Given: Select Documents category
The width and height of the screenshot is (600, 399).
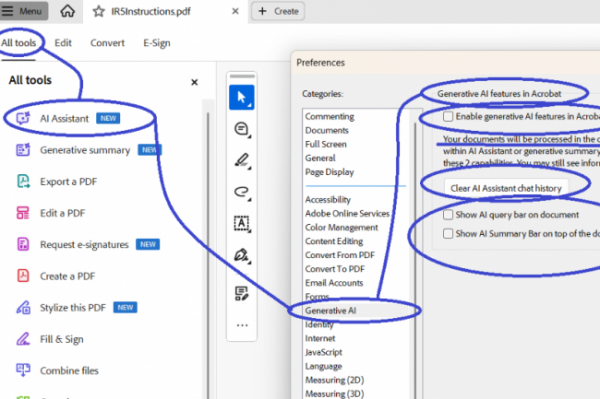Looking at the screenshot, I should [327, 130].
